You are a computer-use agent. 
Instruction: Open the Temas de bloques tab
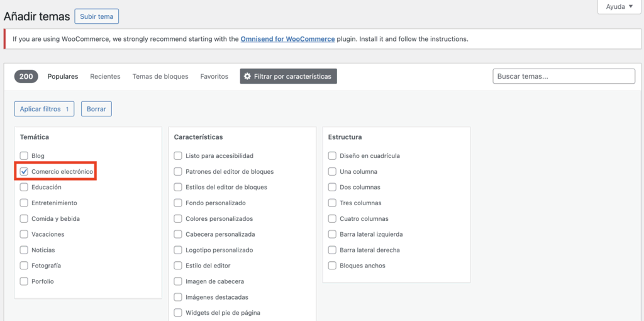click(160, 77)
